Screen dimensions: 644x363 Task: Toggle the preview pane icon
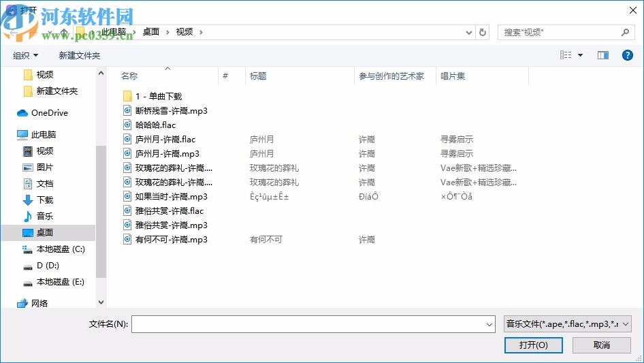tap(603, 55)
